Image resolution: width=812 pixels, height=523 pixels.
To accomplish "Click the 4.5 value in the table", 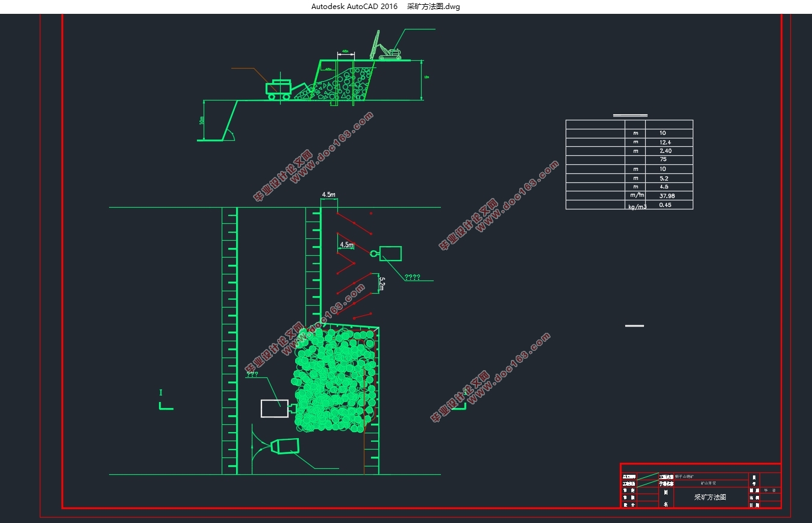I will (x=664, y=187).
